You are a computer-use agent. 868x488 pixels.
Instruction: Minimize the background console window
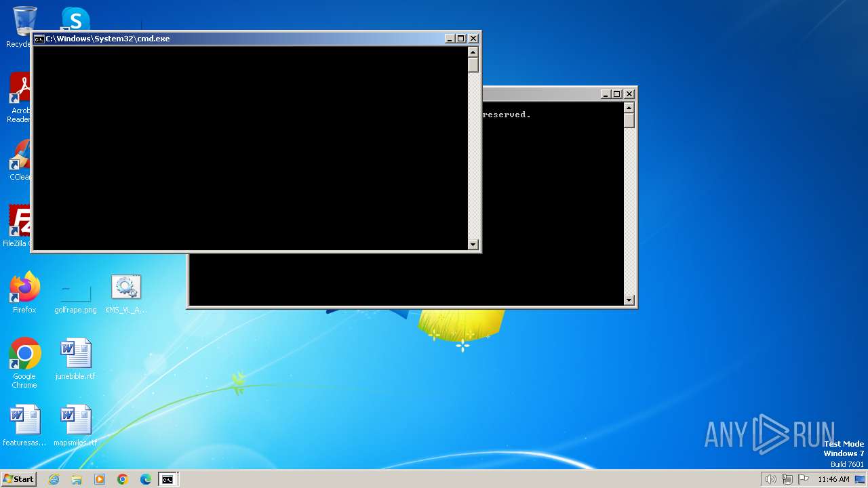click(x=606, y=94)
